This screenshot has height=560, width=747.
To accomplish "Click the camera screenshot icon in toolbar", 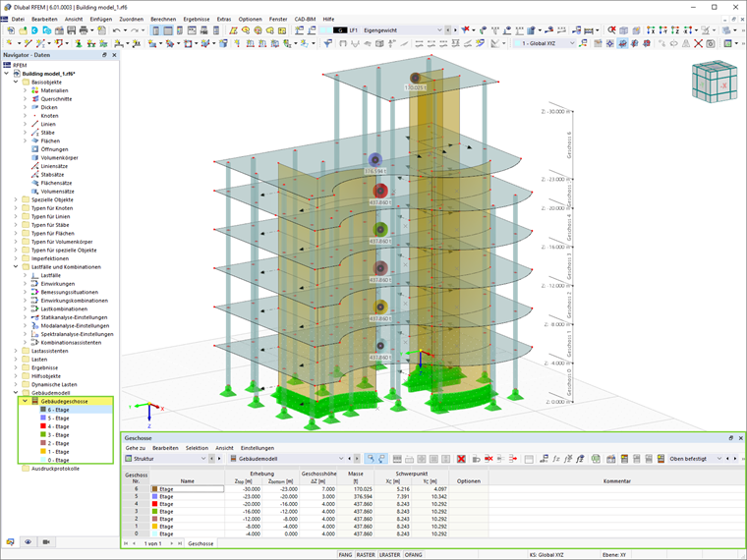I will click(x=711, y=43).
